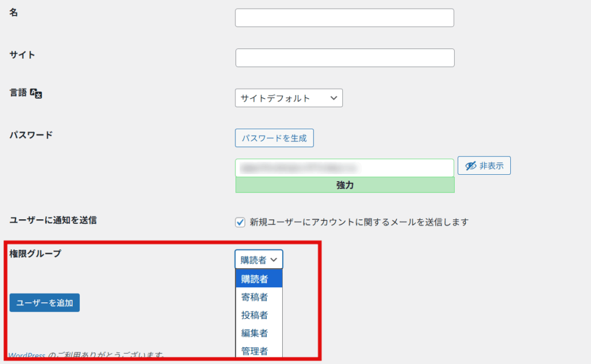Toggle the 新規ユーザー email notification checkbox
Viewport: 591px width, 364px height.
(240, 222)
